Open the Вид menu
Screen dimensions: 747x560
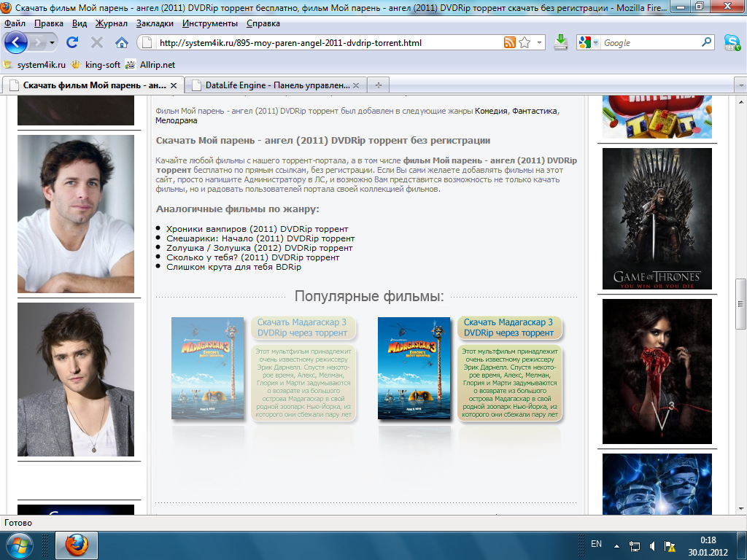[80, 23]
